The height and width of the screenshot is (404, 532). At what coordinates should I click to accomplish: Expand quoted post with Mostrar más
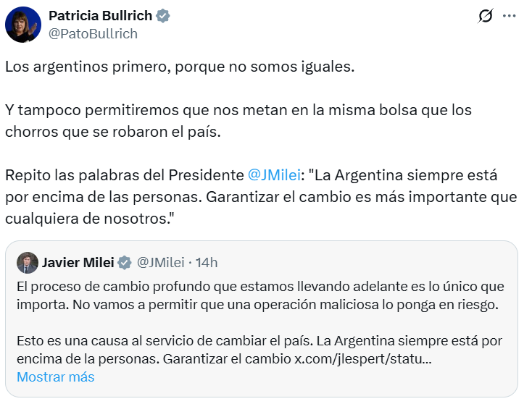(x=56, y=376)
